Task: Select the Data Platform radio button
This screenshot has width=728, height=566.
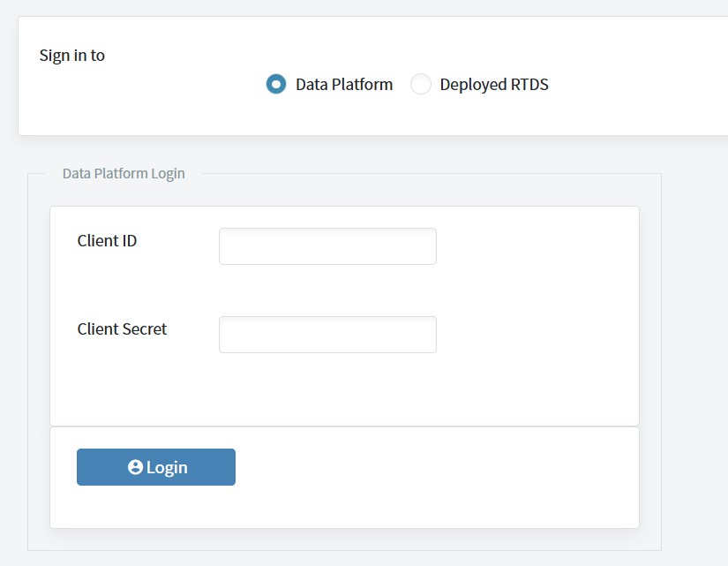Action: tap(276, 84)
